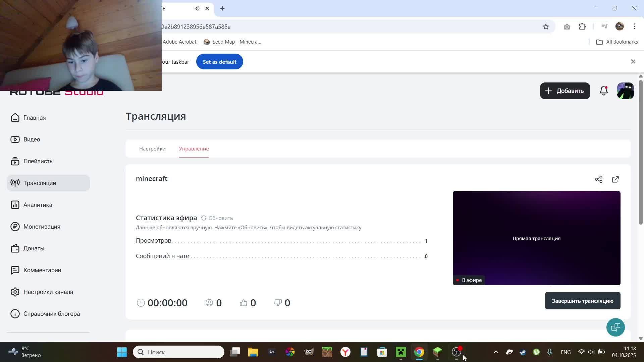Open the support chat bubble icon
Image resolution: width=644 pixels, height=362 pixels.
click(615, 327)
